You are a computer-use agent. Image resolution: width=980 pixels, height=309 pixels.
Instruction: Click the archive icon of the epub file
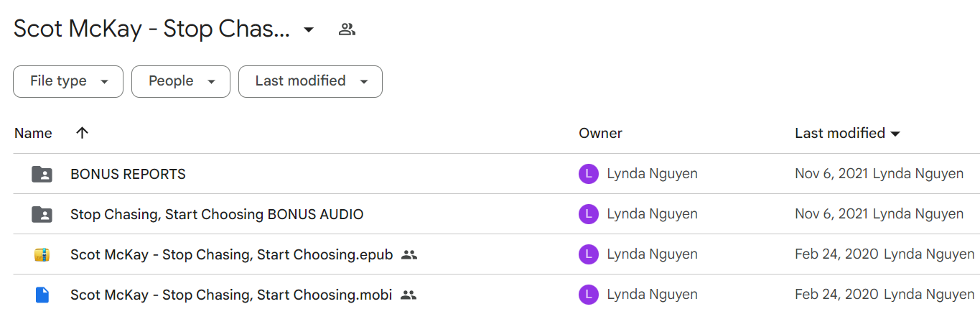(x=42, y=254)
